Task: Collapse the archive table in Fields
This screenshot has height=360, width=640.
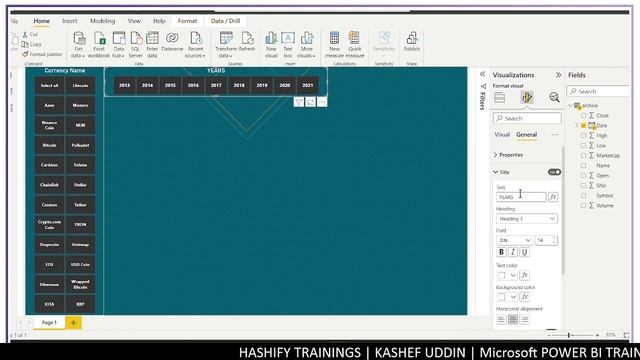Action: point(571,106)
